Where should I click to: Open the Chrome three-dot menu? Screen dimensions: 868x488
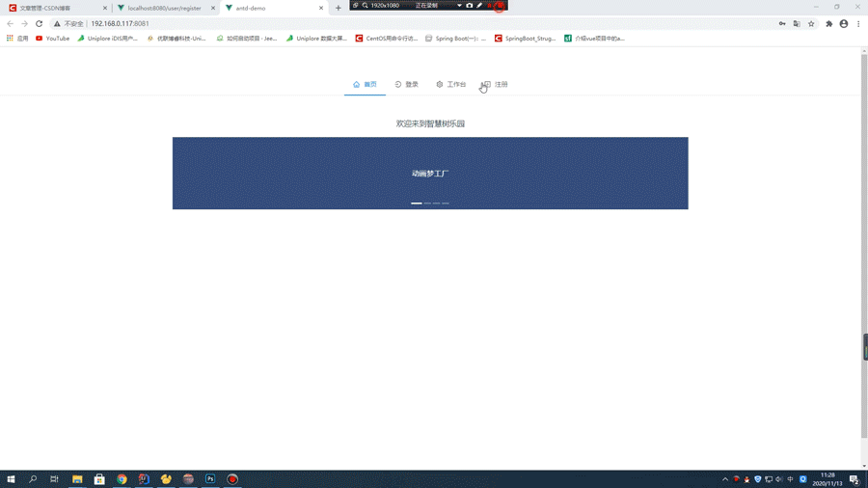click(x=858, y=24)
